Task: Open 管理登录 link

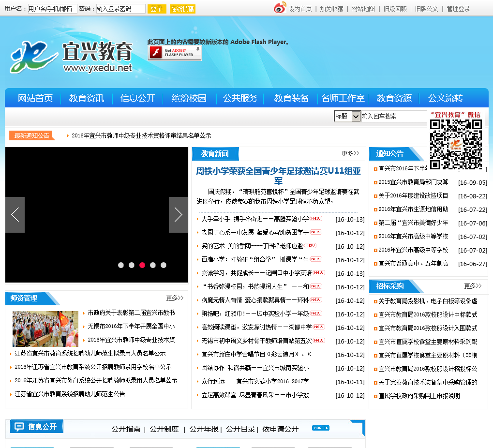Action: 459,9
